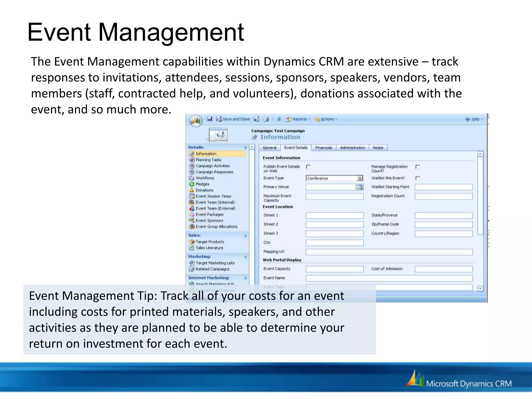Screen dimensions: 532x399
Task: Click the Print icon in toolbar
Action: [266, 119]
